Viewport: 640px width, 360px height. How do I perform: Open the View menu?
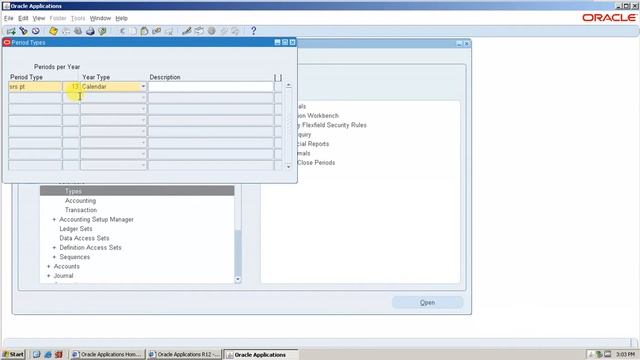pyautogui.click(x=39, y=18)
